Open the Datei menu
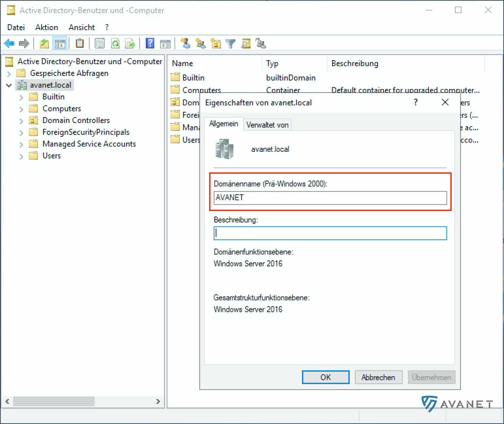Screen dimensions: 504x424 coord(16,27)
